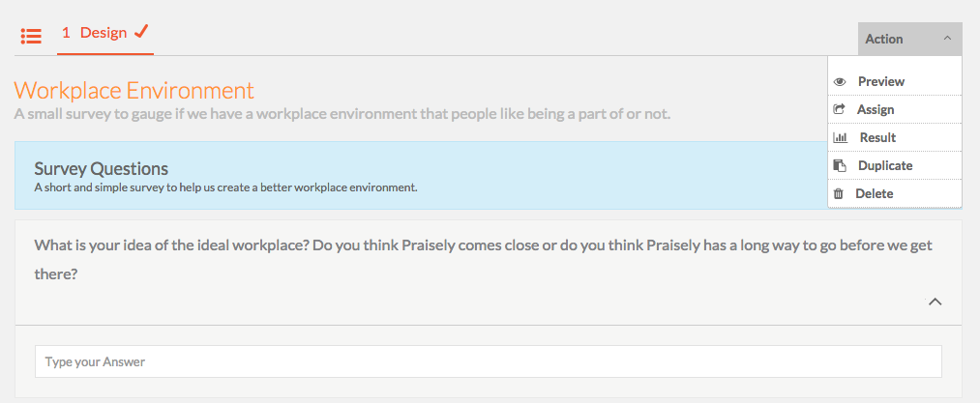The height and width of the screenshot is (403, 980).
Task: Click the Workplace Environment survey title
Action: (134, 91)
